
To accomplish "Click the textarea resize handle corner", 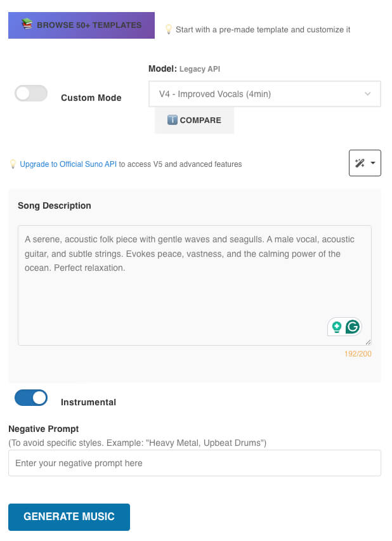I will 368,342.
